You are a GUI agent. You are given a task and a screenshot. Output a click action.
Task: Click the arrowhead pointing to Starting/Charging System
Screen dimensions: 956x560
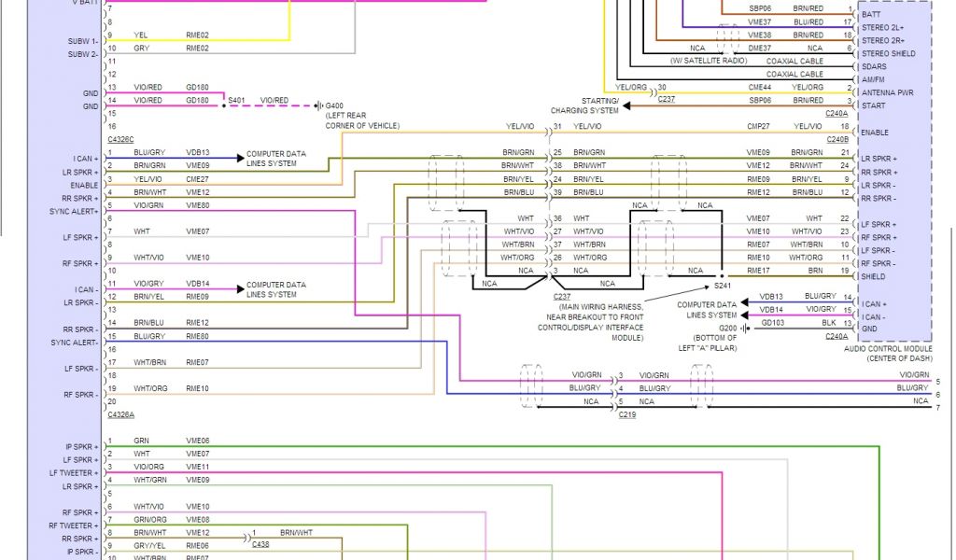pyautogui.click(x=626, y=106)
